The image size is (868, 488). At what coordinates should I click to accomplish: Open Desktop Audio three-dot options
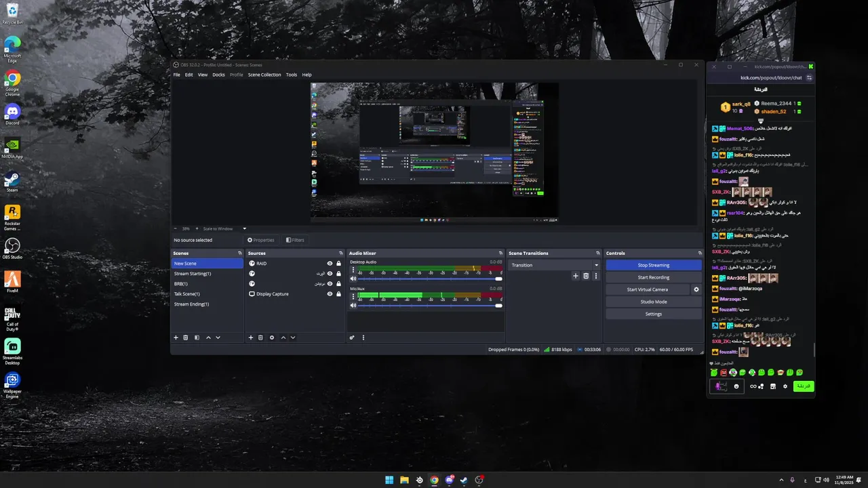coord(353,270)
